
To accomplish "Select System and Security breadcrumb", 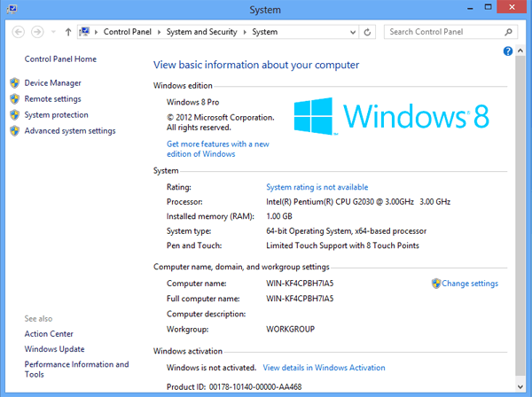I will pyautogui.click(x=201, y=32).
